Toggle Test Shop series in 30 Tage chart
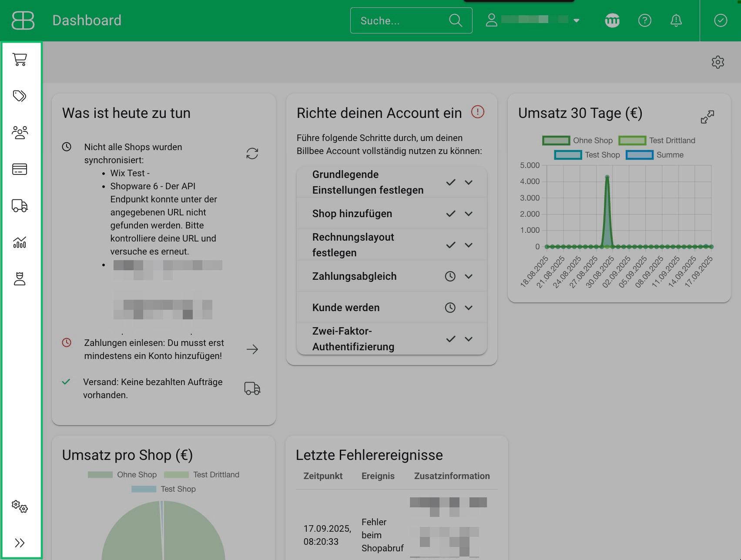 [x=587, y=155]
